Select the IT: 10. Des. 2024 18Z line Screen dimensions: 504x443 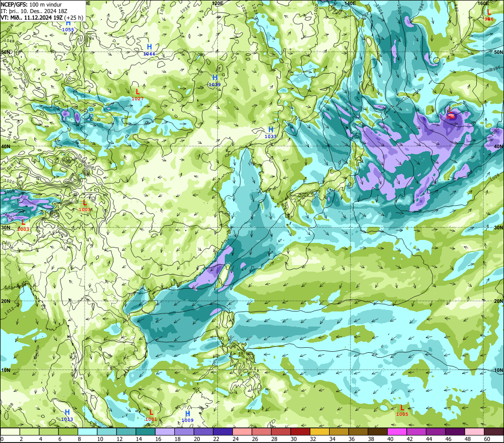pyautogui.click(x=34, y=11)
